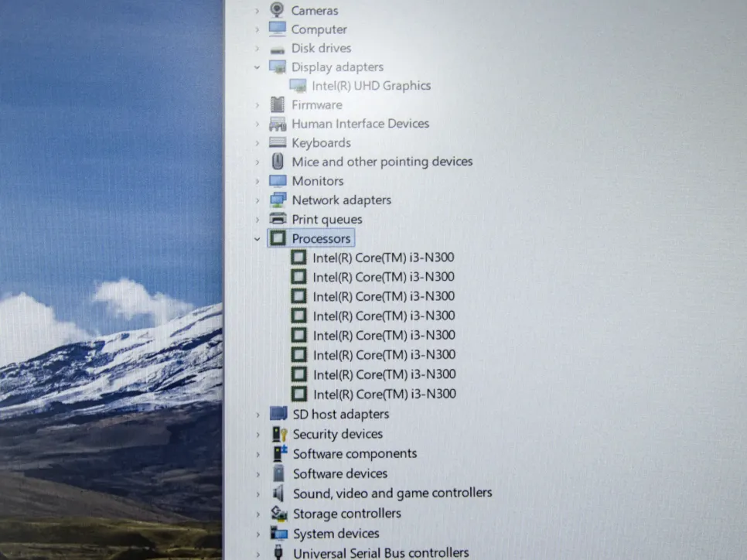Select the "Print queues" label
This screenshot has width=747, height=560.
(x=327, y=219)
